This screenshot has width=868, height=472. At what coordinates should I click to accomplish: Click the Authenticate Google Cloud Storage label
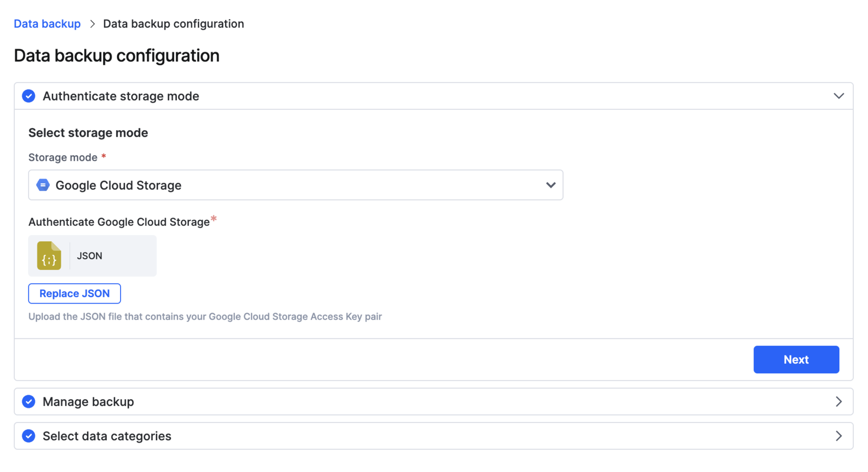point(119,222)
